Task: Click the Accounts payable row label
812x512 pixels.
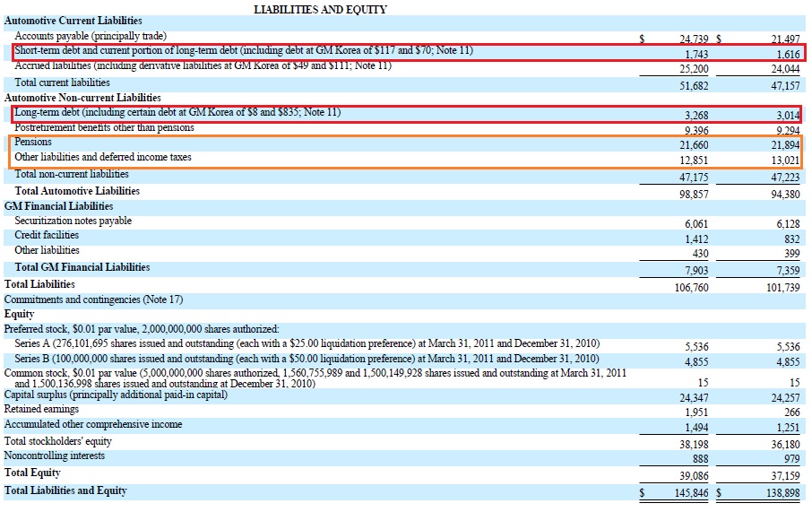Action: (91, 36)
